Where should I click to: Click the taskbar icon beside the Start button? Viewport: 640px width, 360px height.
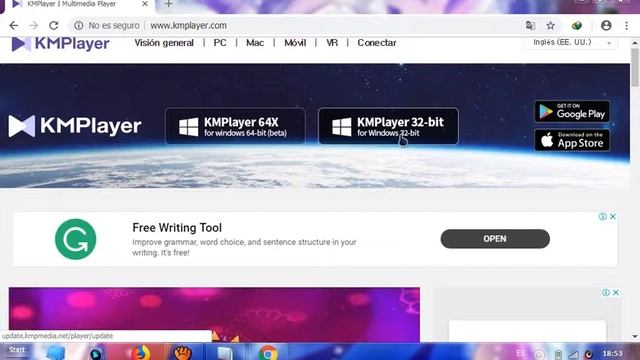tap(56, 352)
